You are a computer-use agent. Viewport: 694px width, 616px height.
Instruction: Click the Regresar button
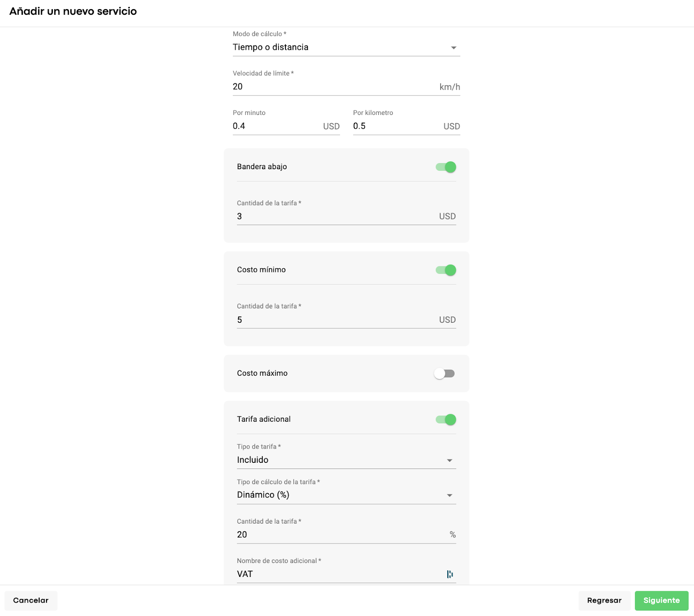[604, 600]
